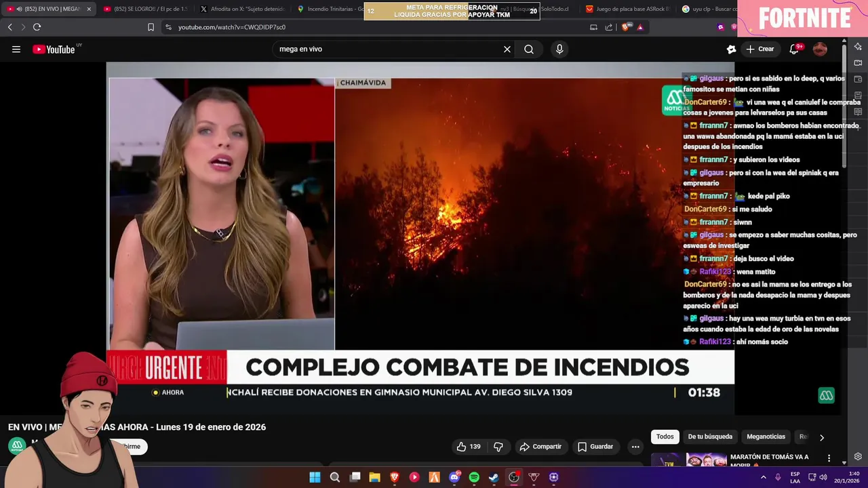The height and width of the screenshot is (488, 868).
Task: Click the youtube.com address bar URL
Action: point(232,27)
